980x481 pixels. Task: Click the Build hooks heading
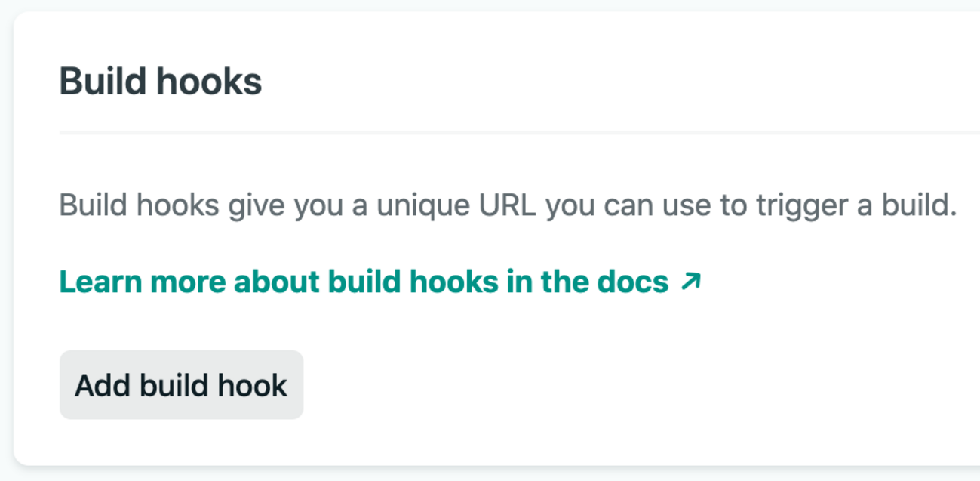(x=161, y=82)
